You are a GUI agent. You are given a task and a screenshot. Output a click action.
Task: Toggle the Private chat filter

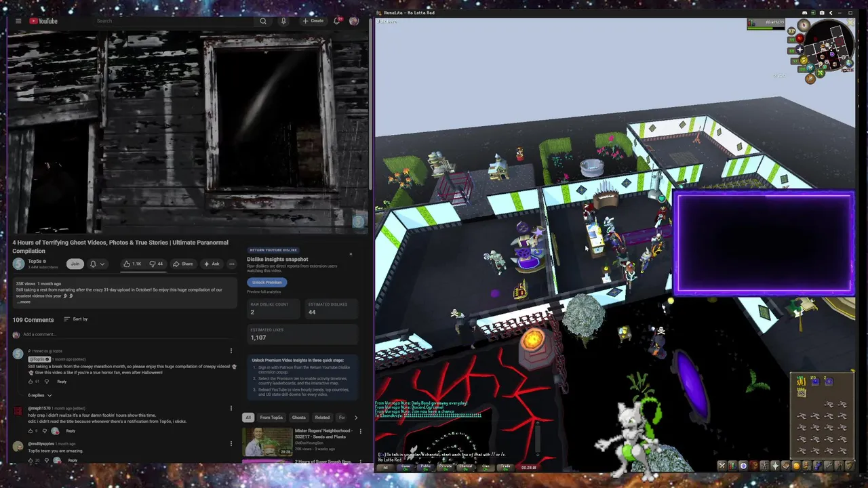[446, 467]
